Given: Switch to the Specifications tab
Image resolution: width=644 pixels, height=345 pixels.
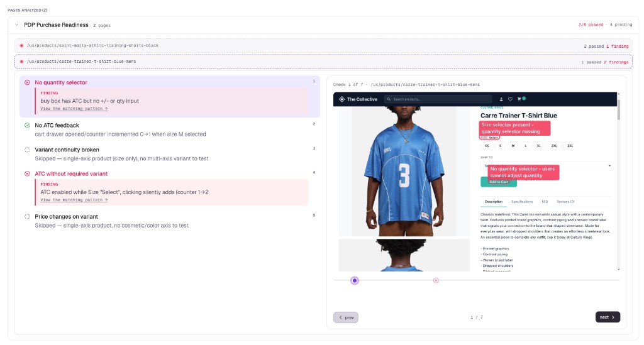Looking at the screenshot, I should [522, 202].
